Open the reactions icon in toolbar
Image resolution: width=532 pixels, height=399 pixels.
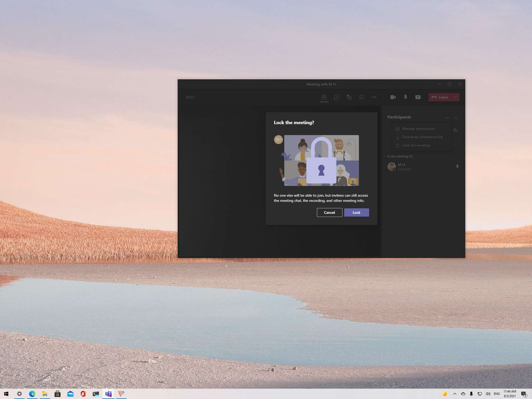(349, 97)
